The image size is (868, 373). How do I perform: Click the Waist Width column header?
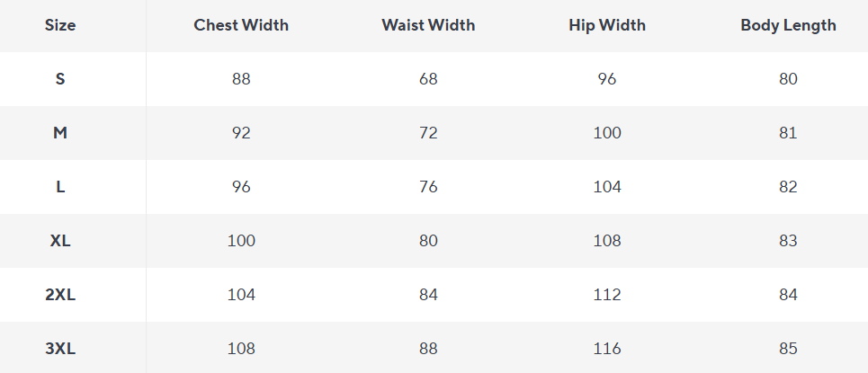tap(428, 25)
